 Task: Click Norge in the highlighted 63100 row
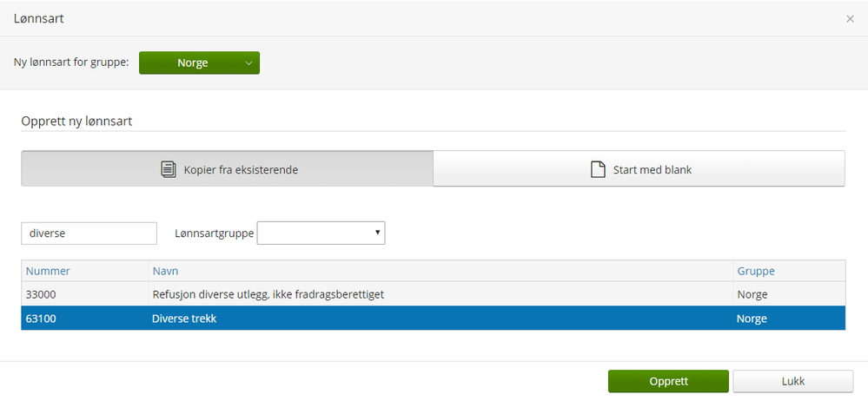(x=752, y=319)
